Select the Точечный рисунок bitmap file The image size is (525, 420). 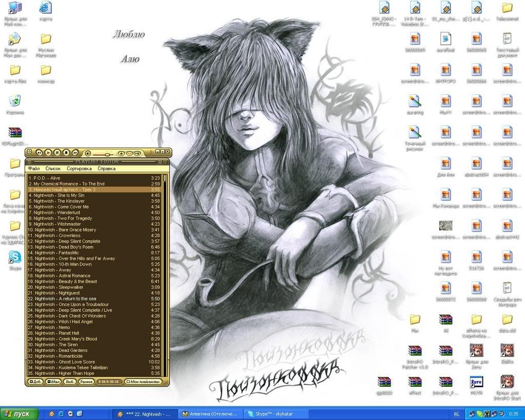point(415,138)
